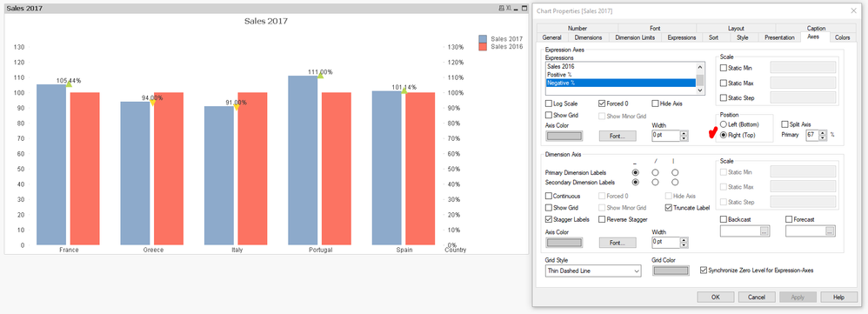Increase Primary split percentage spinner

pyautogui.click(x=824, y=132)
